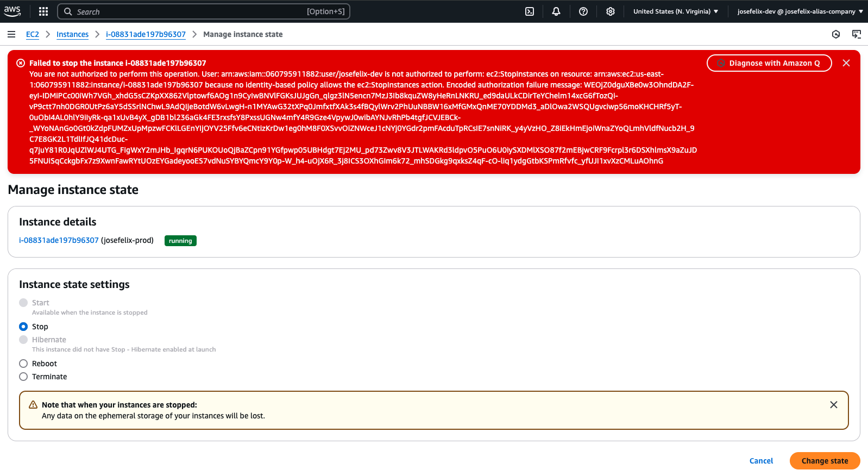The image size is (868, 476).
Task: Open the Amazon Q hexagon icon panel
Action: (x=836, y=34)
